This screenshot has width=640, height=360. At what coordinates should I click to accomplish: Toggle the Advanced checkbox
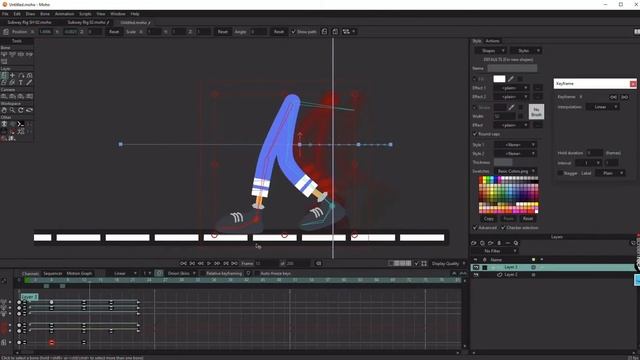click(475, 228)
